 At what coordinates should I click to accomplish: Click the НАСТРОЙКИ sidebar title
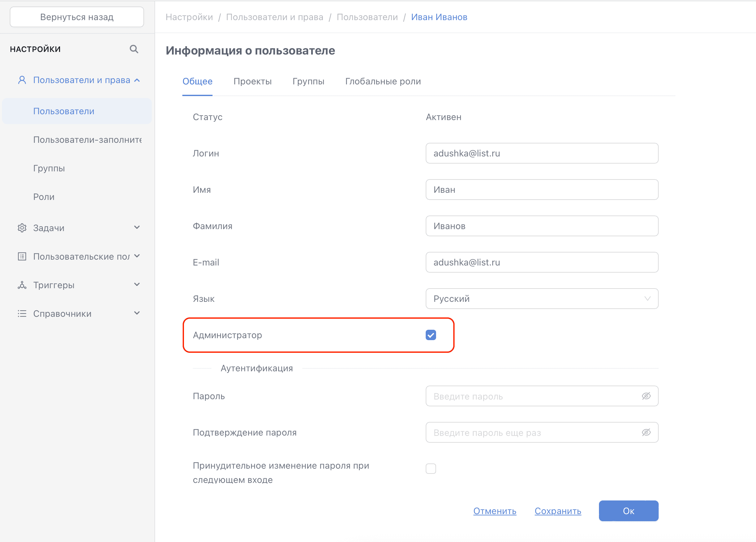tap(35, 49)
